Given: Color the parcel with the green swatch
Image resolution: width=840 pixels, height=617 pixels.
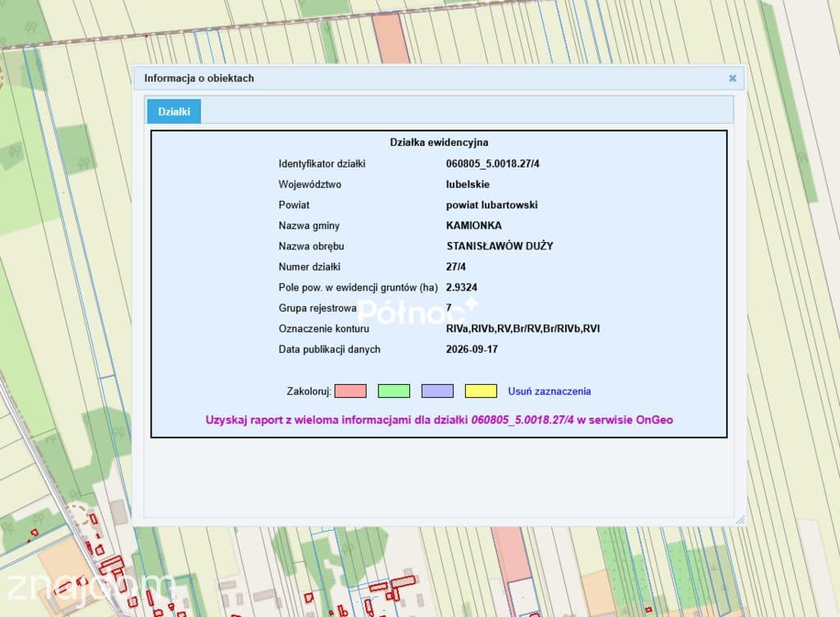Looking at the screenshot, I should pos(394,391).
